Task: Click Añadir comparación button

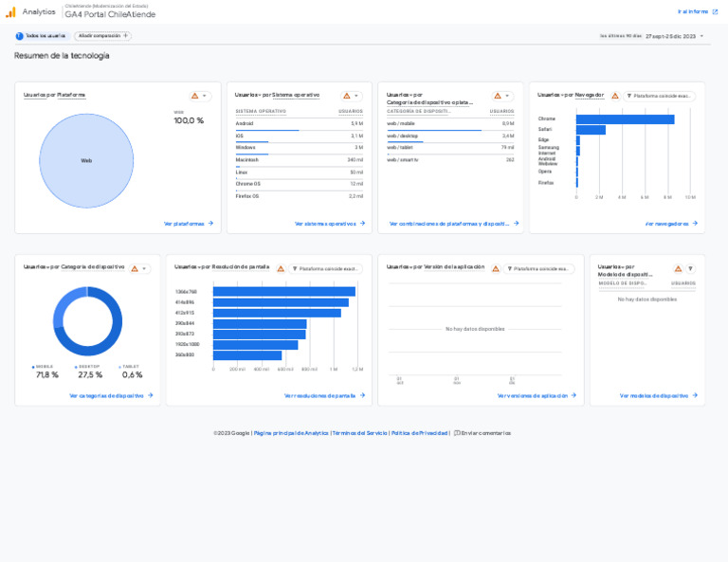Action: click(102, 36)
